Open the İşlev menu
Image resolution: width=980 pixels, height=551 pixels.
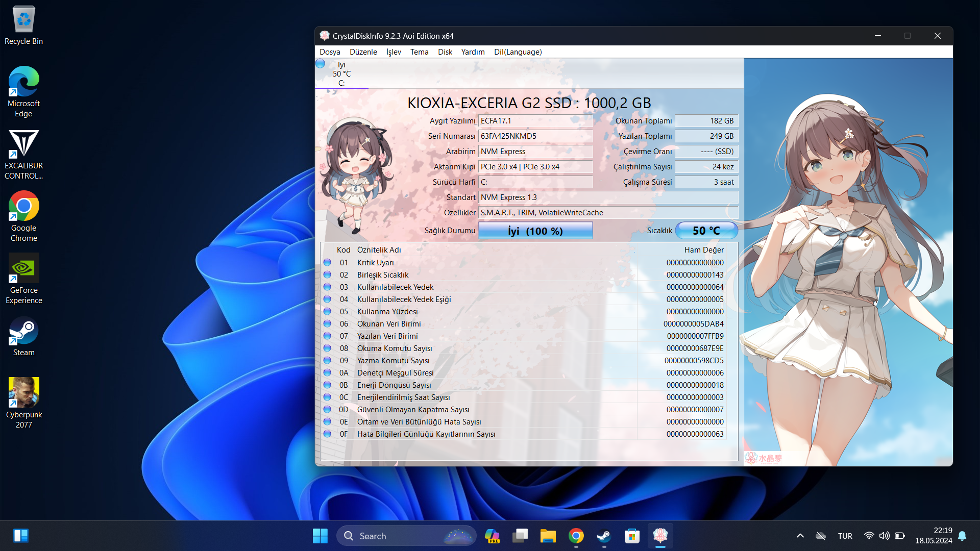point(394,52)
